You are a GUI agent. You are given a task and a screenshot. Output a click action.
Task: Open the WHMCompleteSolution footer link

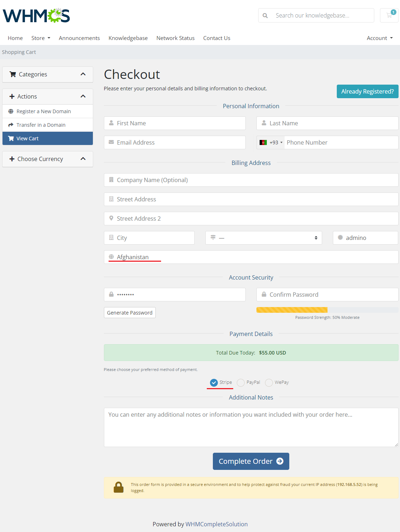click(x=216, y=524)
